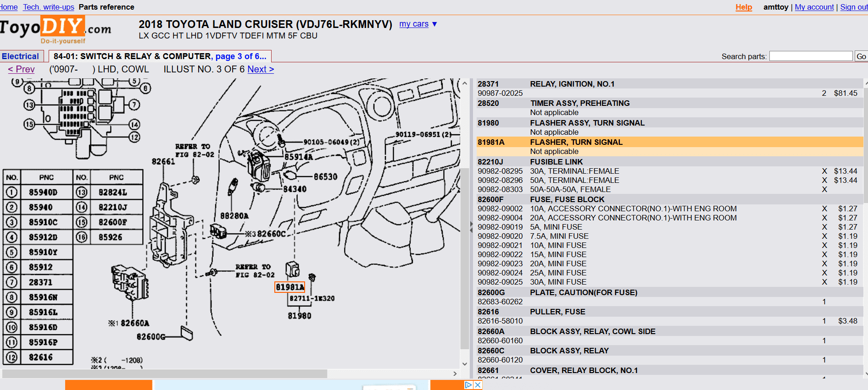
Task: Click the AdChoices icon on ad banner
Action: (x=468, y=385)
